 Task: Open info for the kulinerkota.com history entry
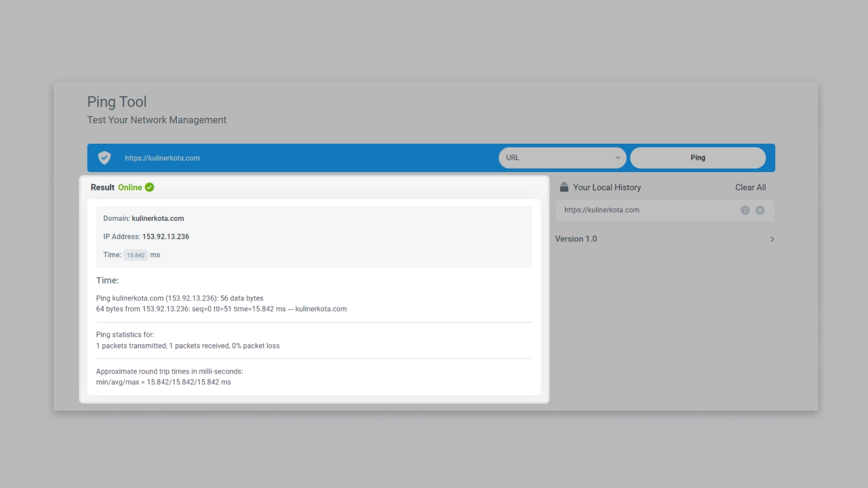(x=745, y=210)
